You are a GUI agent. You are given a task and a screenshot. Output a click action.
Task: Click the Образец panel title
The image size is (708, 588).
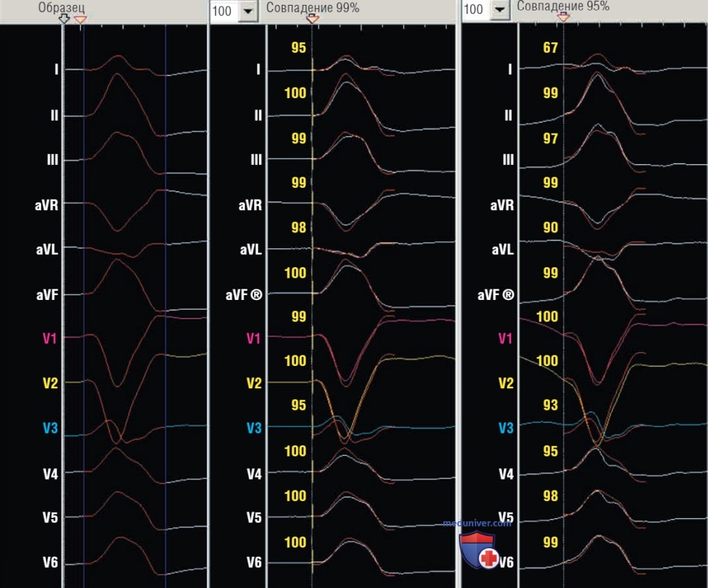point(61,7)
